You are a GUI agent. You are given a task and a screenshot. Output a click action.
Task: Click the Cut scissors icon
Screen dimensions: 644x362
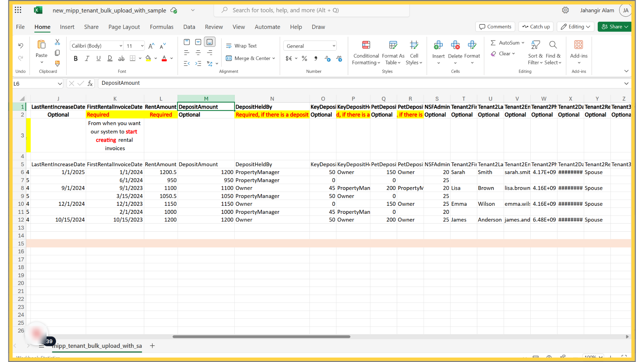57,42
